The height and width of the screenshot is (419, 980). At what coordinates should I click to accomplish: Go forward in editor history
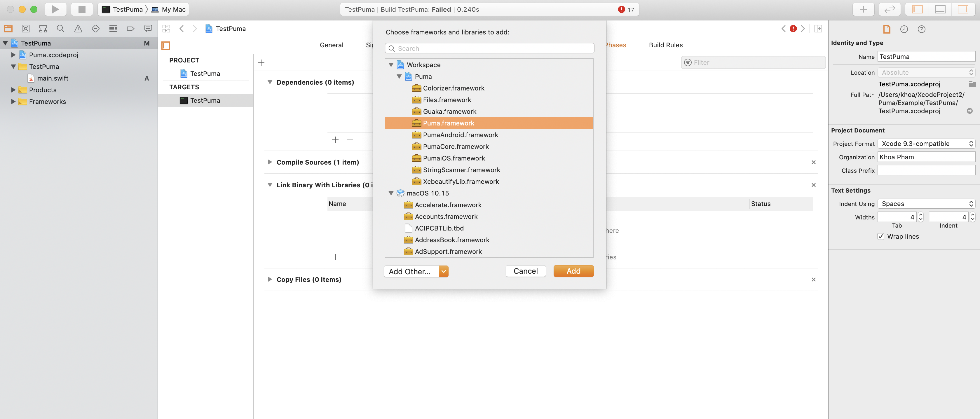point(195,29)
